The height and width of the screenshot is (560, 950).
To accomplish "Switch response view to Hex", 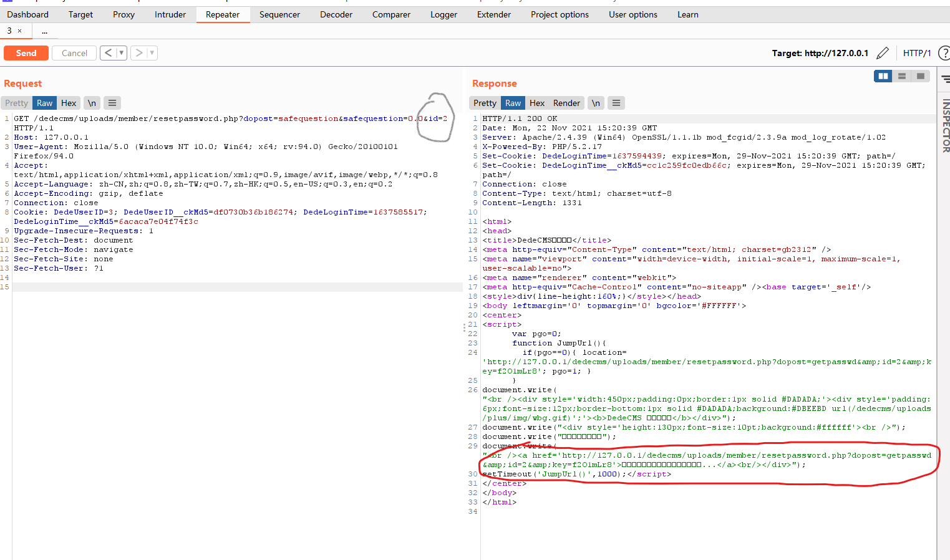I will (537, 103).
